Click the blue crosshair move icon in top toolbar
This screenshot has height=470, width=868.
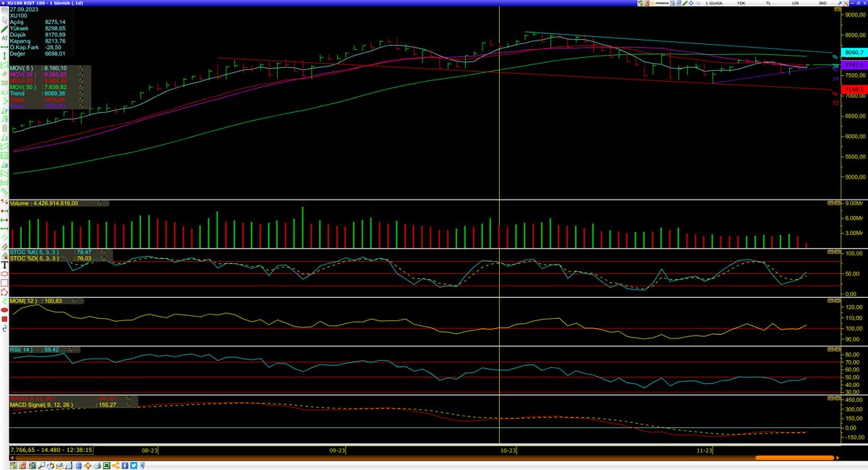[x=692, y=4]
